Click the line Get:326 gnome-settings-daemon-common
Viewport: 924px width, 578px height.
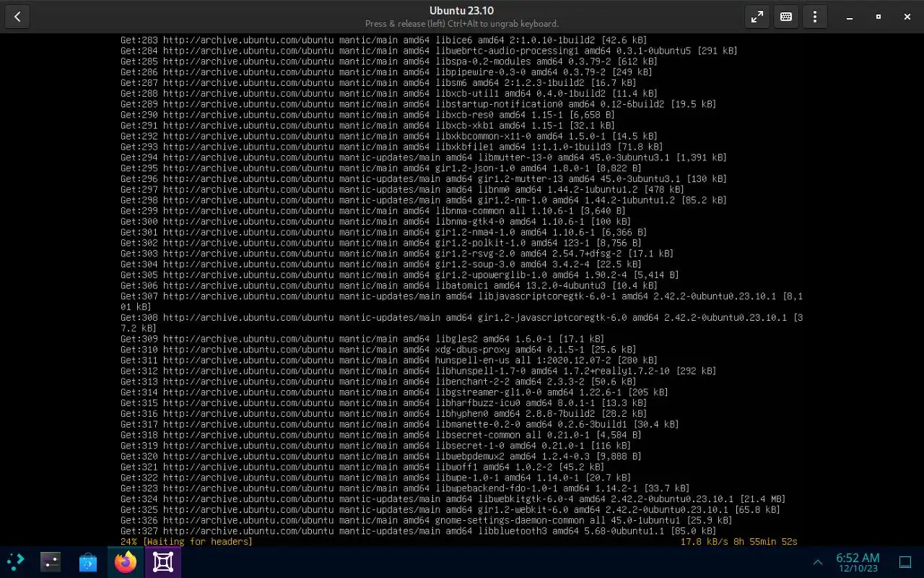tap(426, 520)
